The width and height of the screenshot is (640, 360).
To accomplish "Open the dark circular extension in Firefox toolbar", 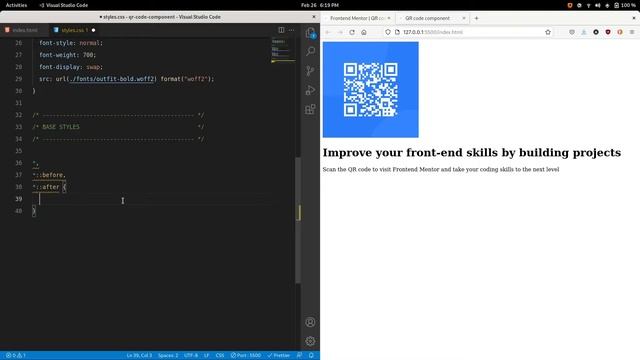I will click(596, 32).
